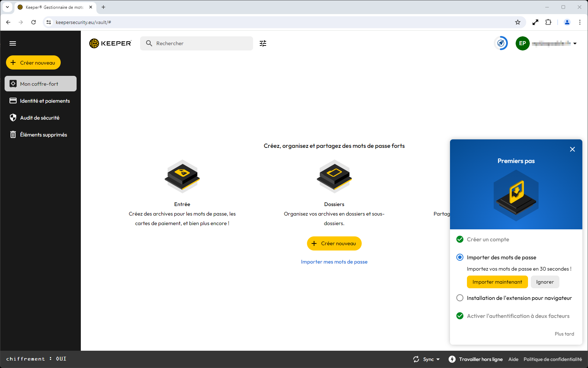
Task: Click the Dossiers folder illustration icon
Action: coord(334,176)
